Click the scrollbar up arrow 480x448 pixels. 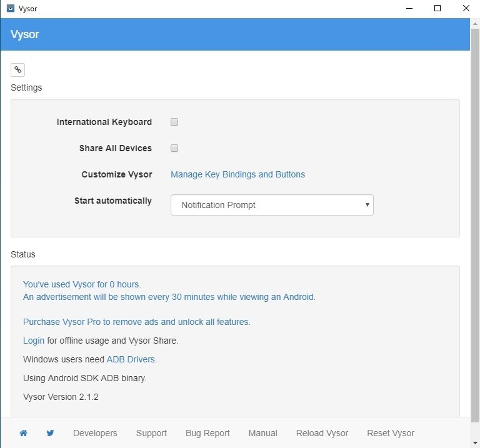click(x=475, y=24)
